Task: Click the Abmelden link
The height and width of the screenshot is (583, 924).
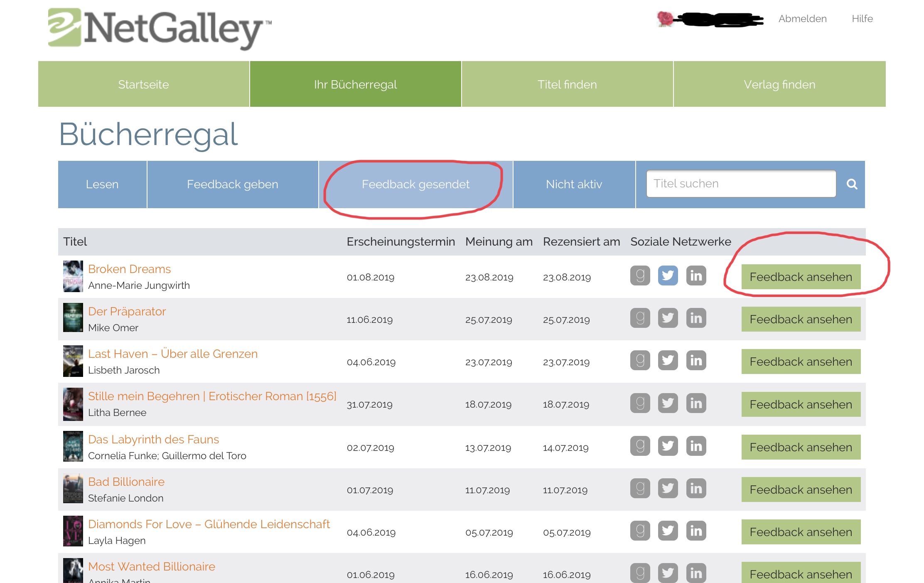Action: click(x=803, y=19)
